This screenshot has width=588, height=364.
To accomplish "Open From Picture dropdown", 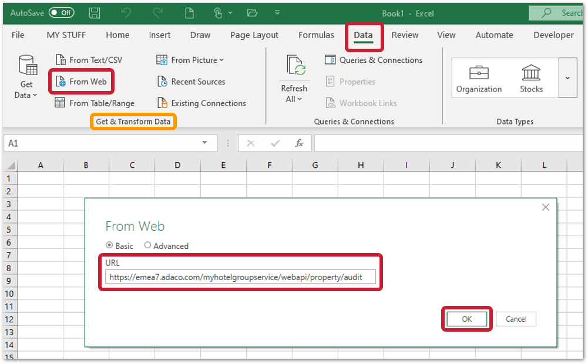I will click(190, 60).
